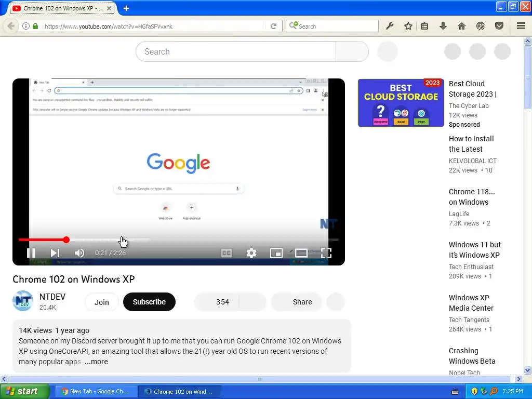This screenshot has width=532, height=399.
Task: Click the YouTube Search field
Action: (236, 51)
